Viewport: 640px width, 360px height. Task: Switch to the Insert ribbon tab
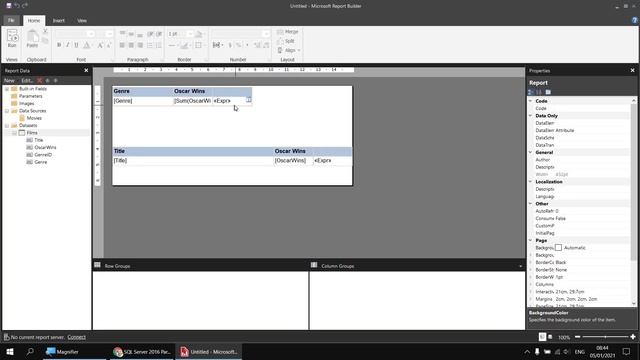pyautogui.click(x=59, y=20)
